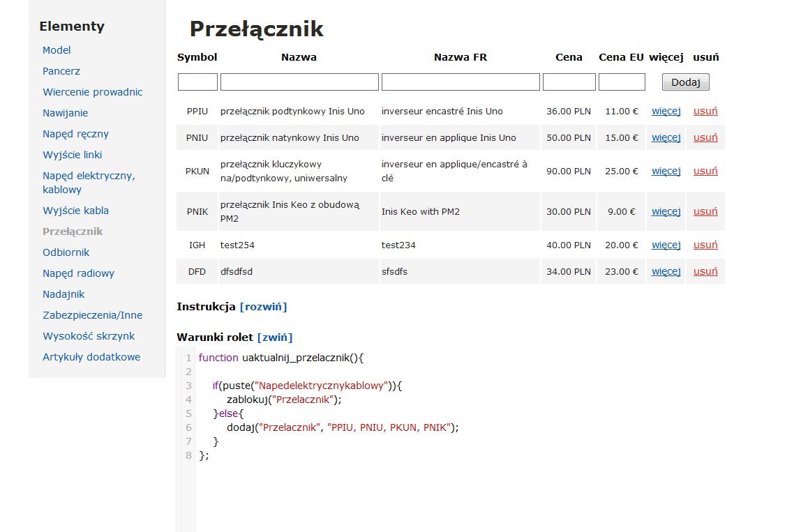This screenshot has height=532, width=794.
Task: Click usuń for IGH test254 row
Action: [x=705, y=245]
